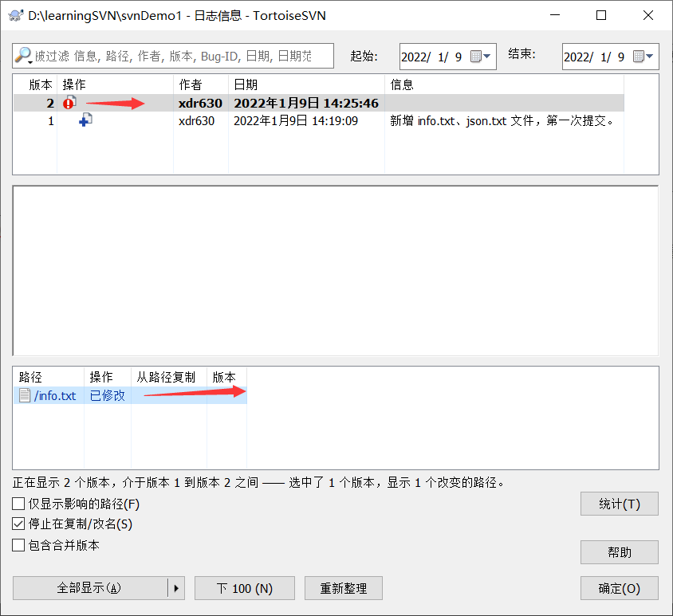
Task: Click 下 100(N) to load more revisions
Action: 244,588
